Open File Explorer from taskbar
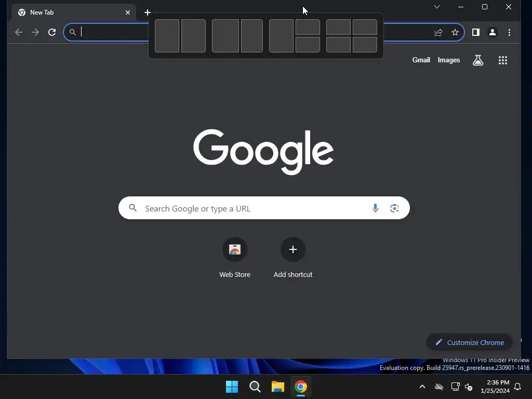The height and width of the screenshot is (399, 532). pos(277,387)
